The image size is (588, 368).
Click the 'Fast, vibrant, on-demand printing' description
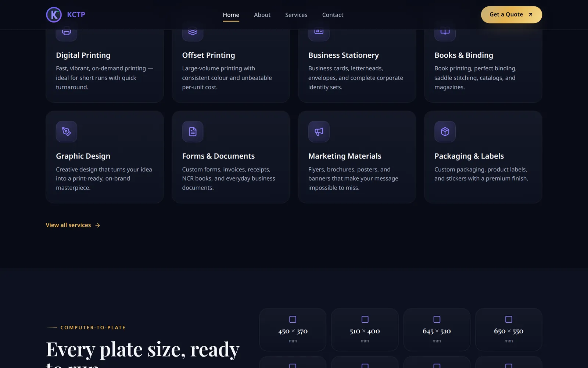[104, 78]
